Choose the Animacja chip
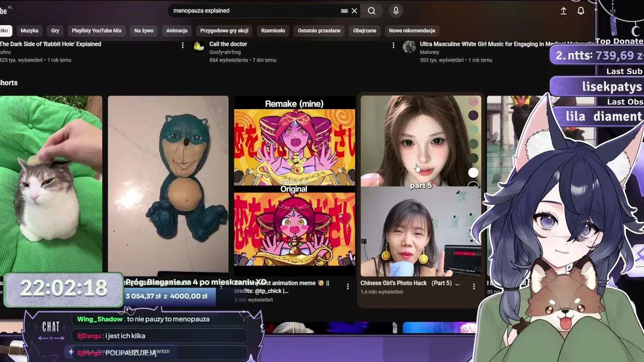Viewport: 644px width, 362px height. coord(177,31)
